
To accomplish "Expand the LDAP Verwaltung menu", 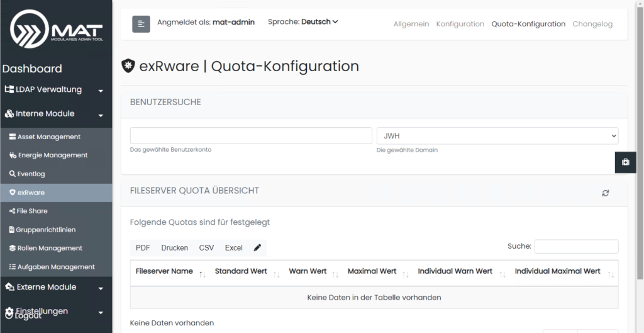I will pos(55,90).
